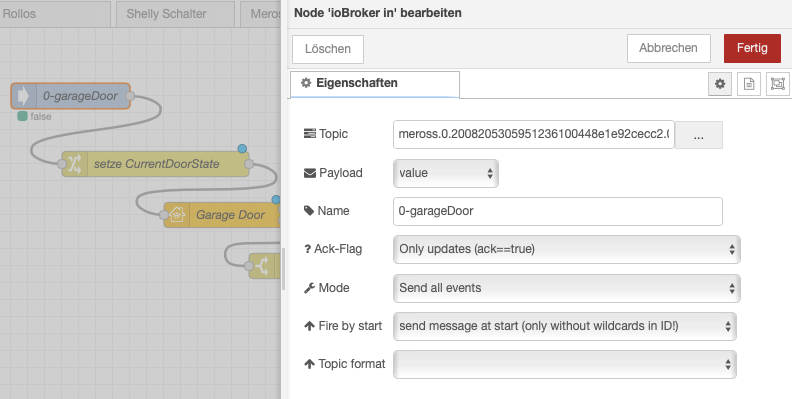Image resolution: width=792 pixels, height=399 pixels.
Task: Open node appearance icon
Action: point(778,84)
